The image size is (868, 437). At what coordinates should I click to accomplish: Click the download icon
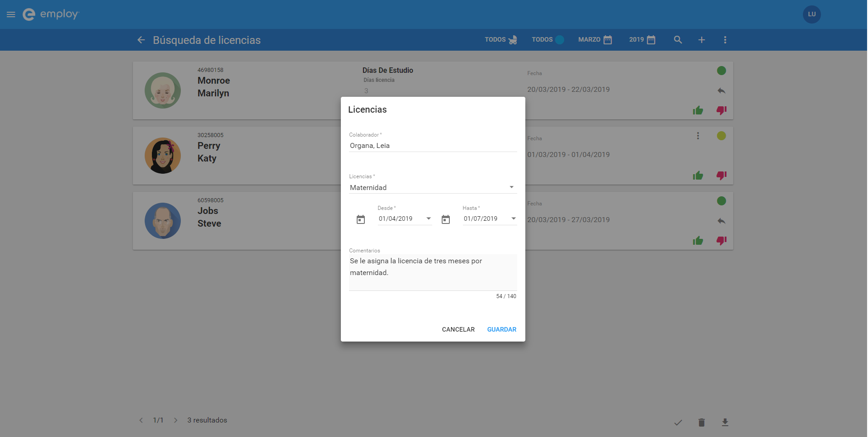pos(725,423)
